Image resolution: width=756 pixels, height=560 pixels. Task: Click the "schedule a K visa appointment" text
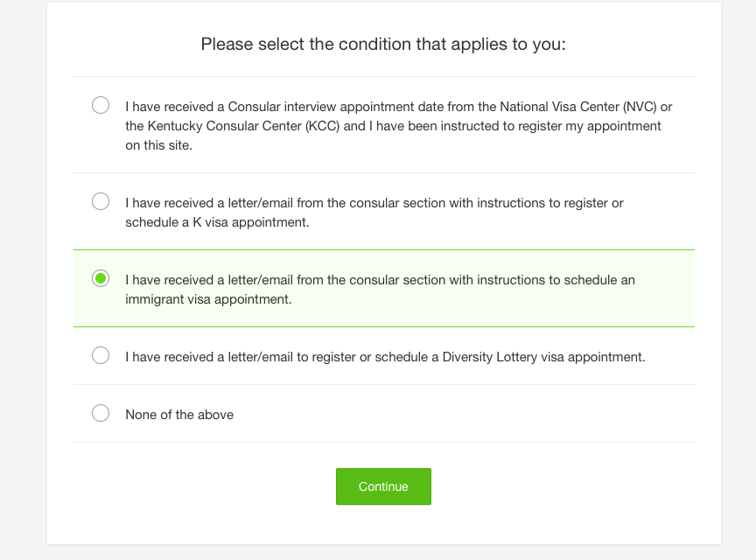click(x=217, y=222)
